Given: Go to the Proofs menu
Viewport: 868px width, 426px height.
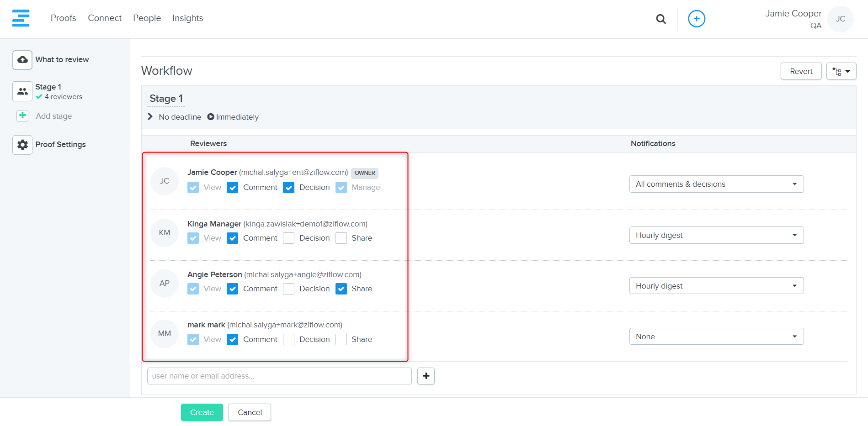Looking at the screenshot, I should [x=64, y=18].
